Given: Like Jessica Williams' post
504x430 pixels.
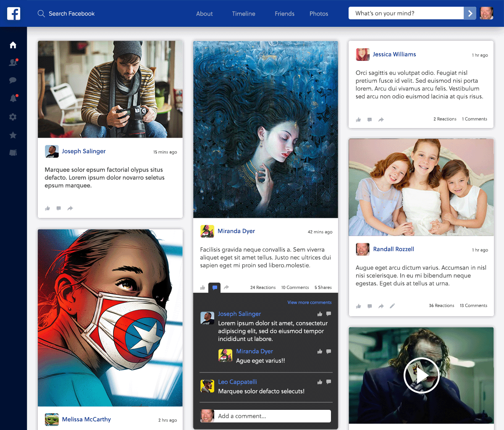Looking at the screenshot, I should click(358, 120).
